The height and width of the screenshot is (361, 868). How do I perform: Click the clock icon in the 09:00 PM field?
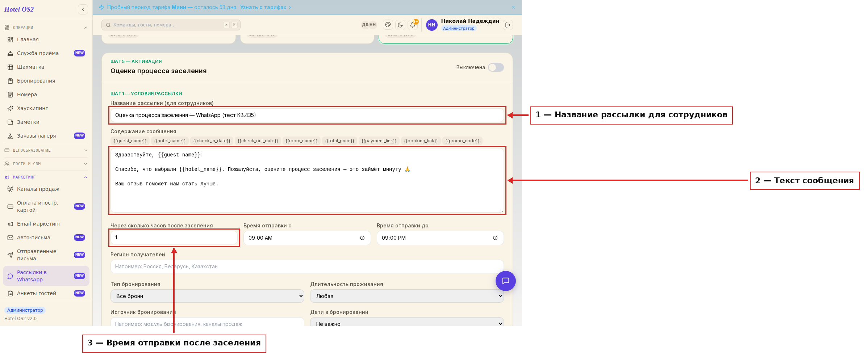pos(495,238)
